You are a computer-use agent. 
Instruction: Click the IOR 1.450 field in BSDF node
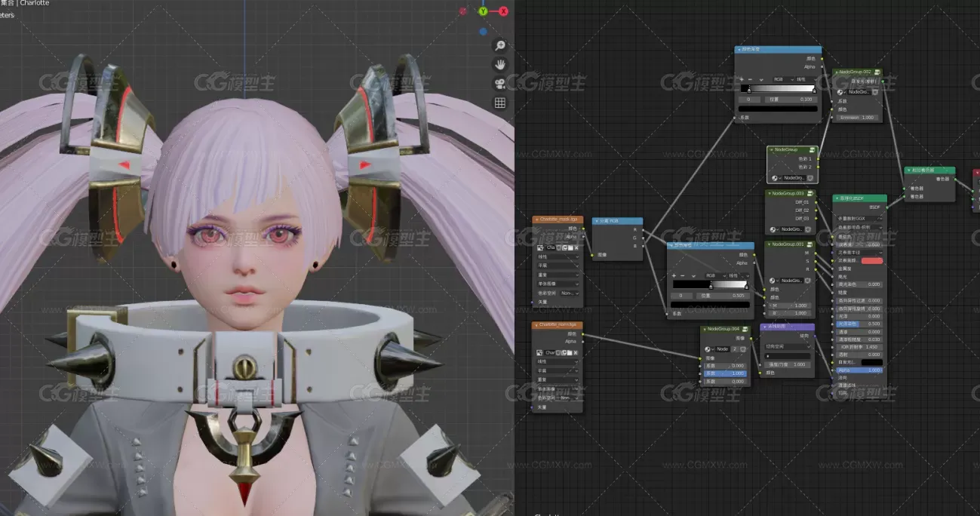[859, 347]
